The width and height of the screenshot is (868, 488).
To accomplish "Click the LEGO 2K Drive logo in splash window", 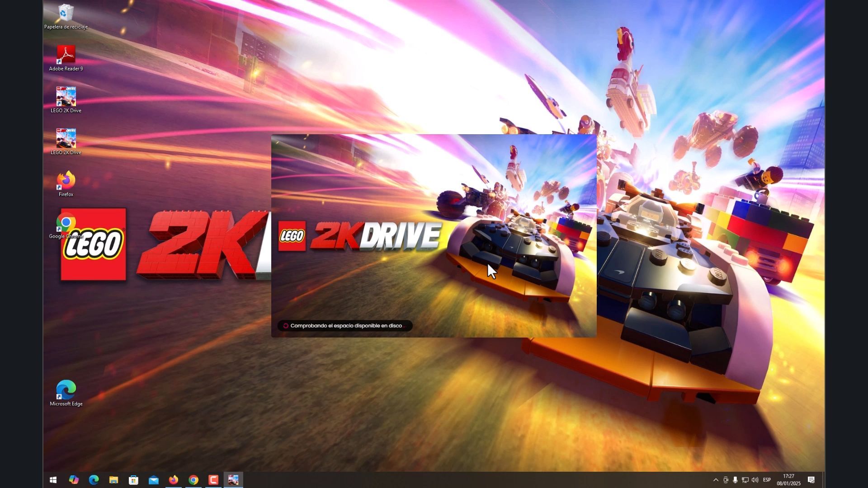I will click(359, 236).
